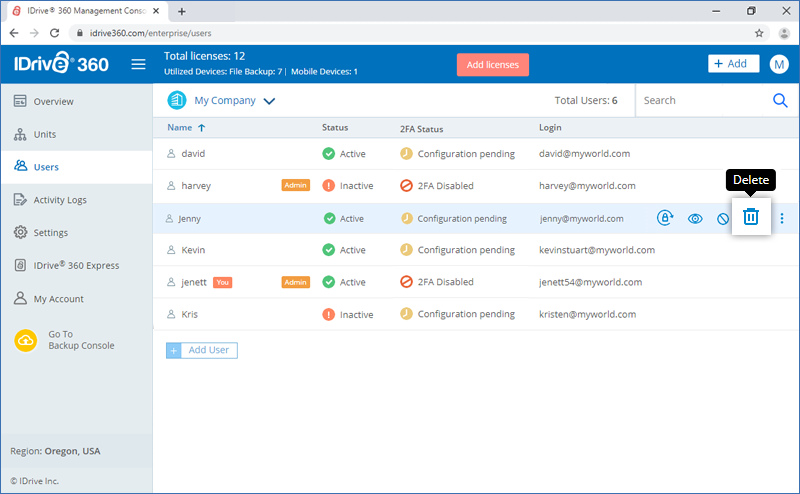Screen dimensions: 800x494
Task: Click the Login column header
Action: point(550,128)
